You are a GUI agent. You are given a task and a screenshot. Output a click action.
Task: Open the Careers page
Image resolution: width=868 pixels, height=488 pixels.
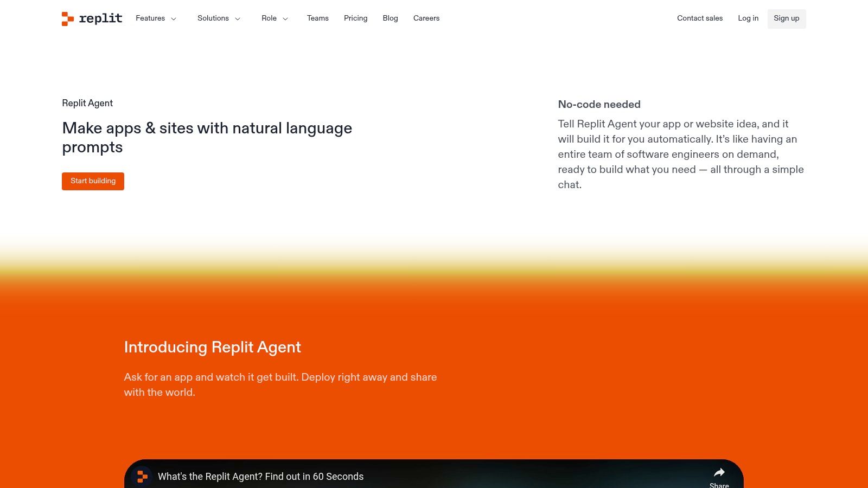(x=426, y=18)
